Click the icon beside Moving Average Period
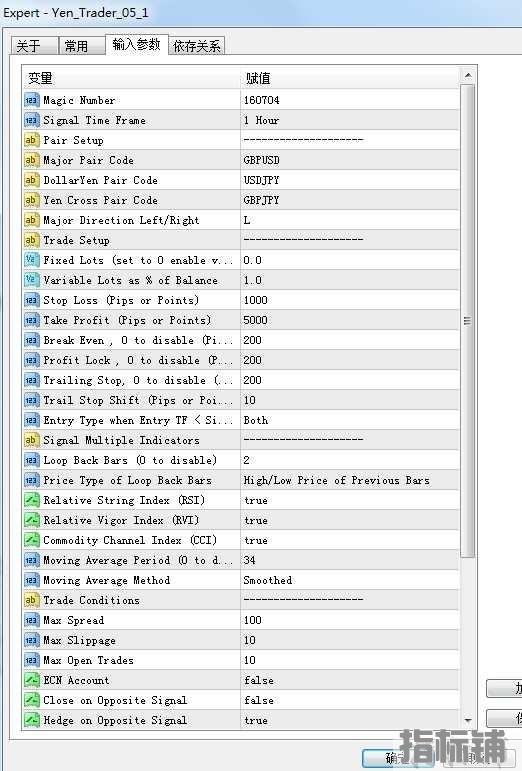Image resolution: width=522 pixels, height=771 pixels. tap(31, 561)
